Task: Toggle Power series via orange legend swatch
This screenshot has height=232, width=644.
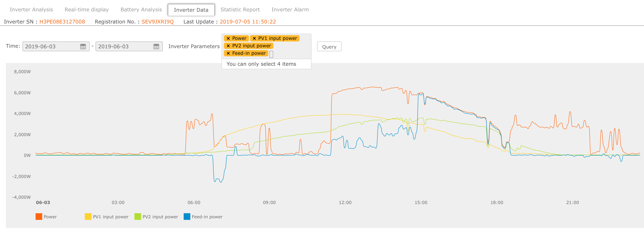Action: [x=39, y=217]
